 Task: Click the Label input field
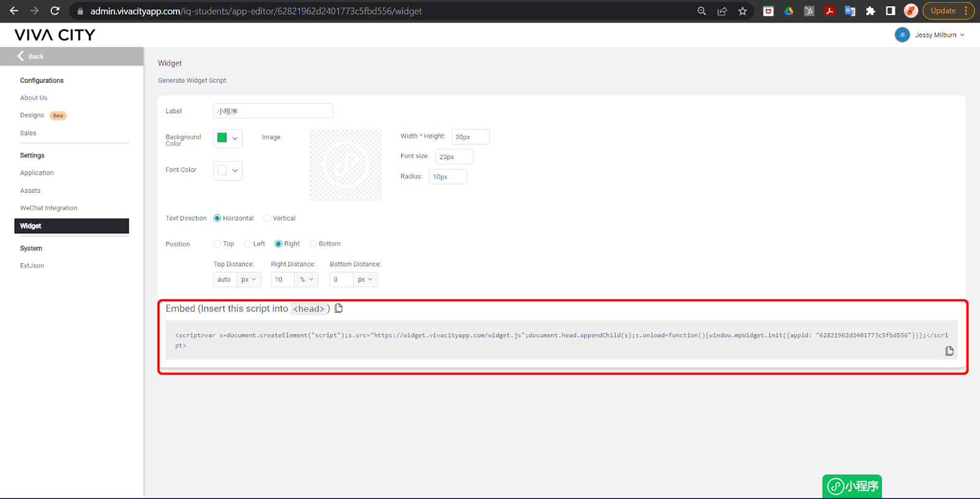pyautogui.click(x=273, y=111)
